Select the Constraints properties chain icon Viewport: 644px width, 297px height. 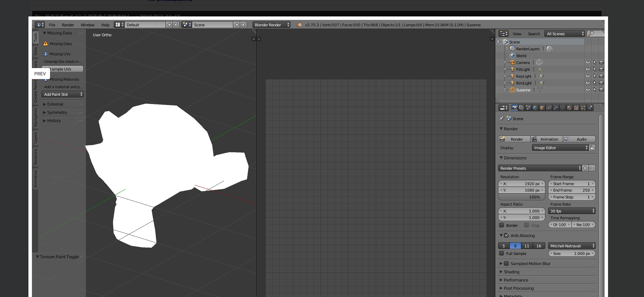tap(549, 108)
